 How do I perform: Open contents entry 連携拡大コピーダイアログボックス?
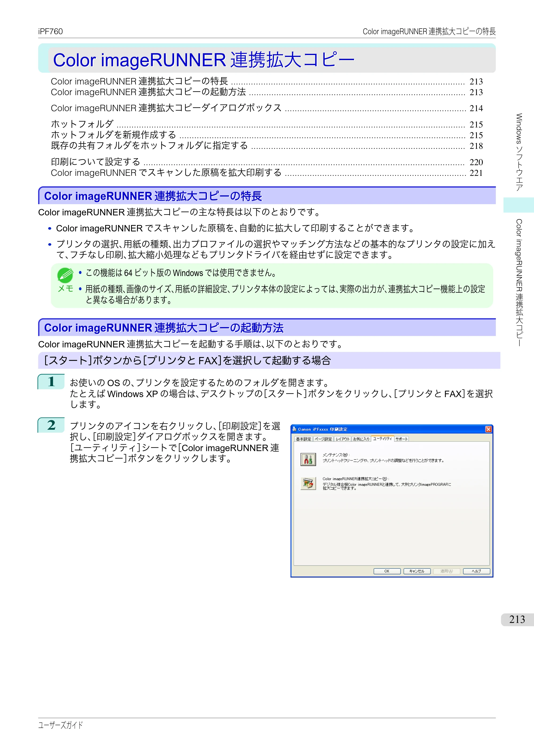[x=266, y=108]
